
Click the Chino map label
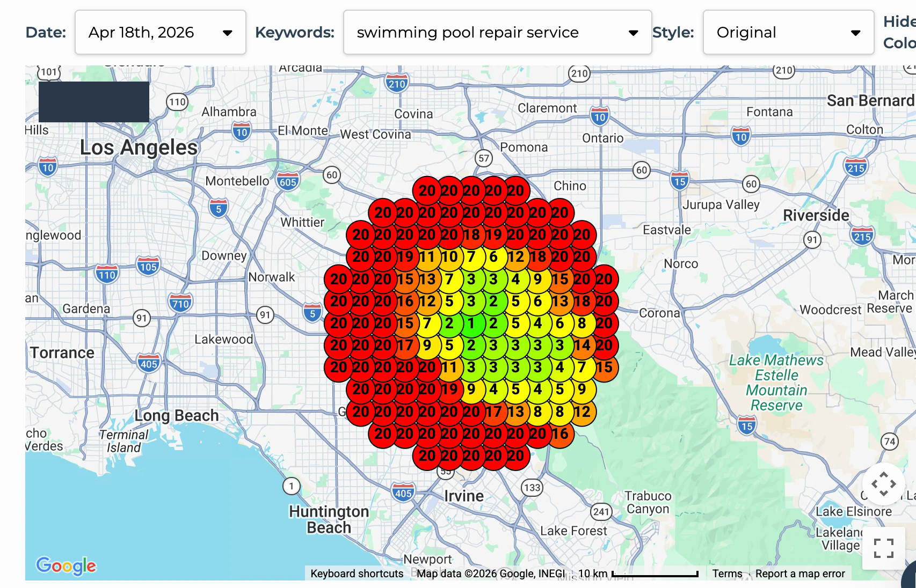pyautogui.click(x=570, y=186)
